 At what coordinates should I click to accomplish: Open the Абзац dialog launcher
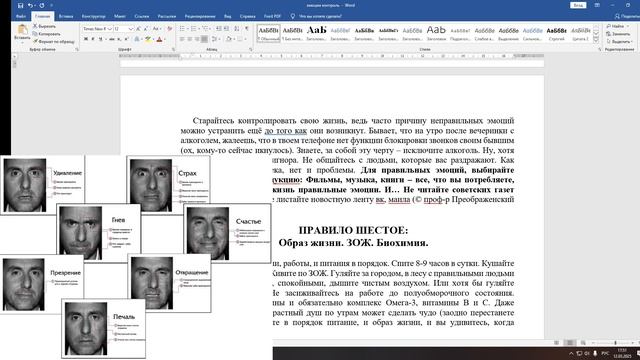click(x=251, y=49)
